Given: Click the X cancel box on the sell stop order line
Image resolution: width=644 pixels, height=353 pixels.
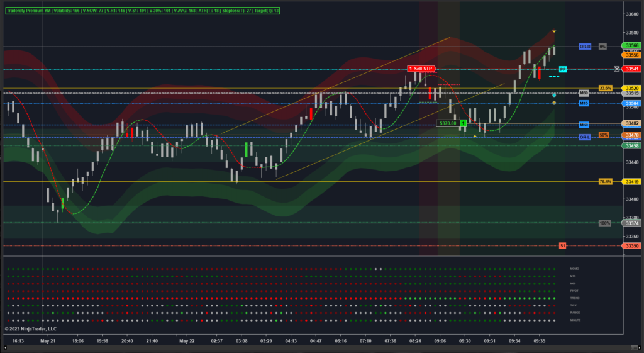Looking at the screenshot, I should pyautogui.click(x=617, y=69).
